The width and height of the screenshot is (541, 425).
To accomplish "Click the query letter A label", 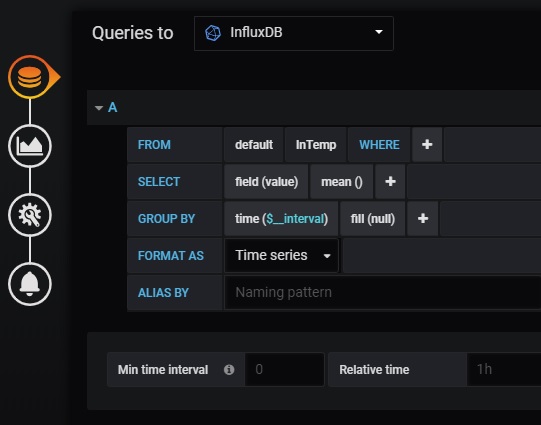I will tap(112, 108).
